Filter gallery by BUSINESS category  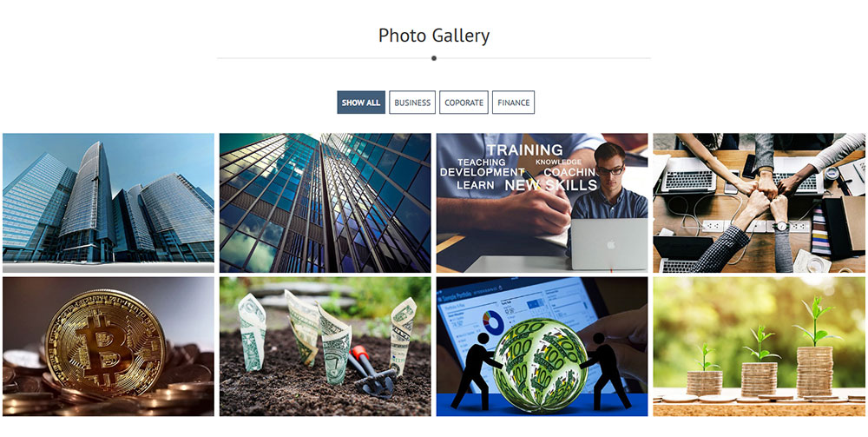[x=412, y=103]
